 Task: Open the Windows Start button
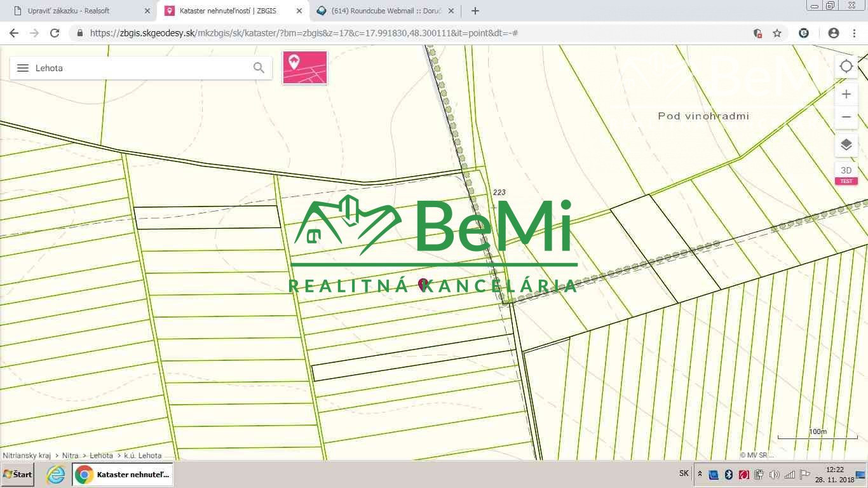[18, 474]
